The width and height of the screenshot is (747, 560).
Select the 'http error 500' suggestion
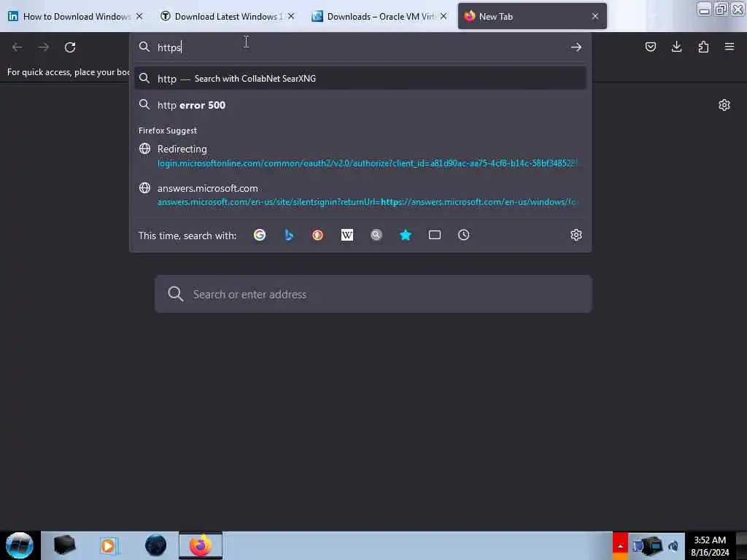(360, 105)
